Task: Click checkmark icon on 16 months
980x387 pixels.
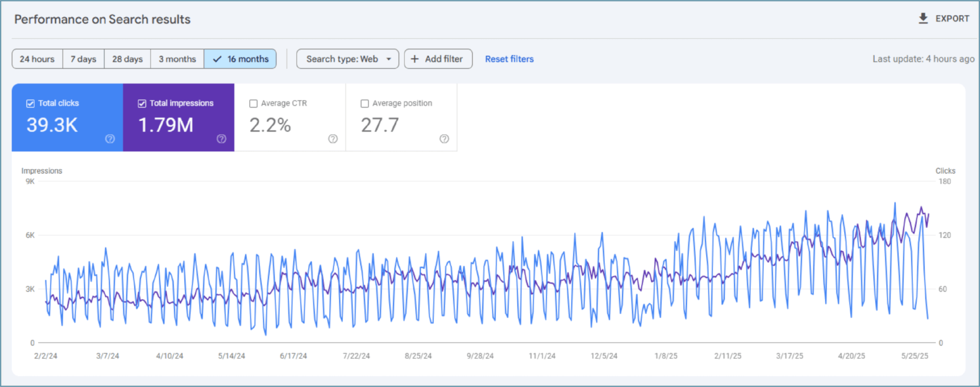Action: pyautogui.click(x=217, y=59)
